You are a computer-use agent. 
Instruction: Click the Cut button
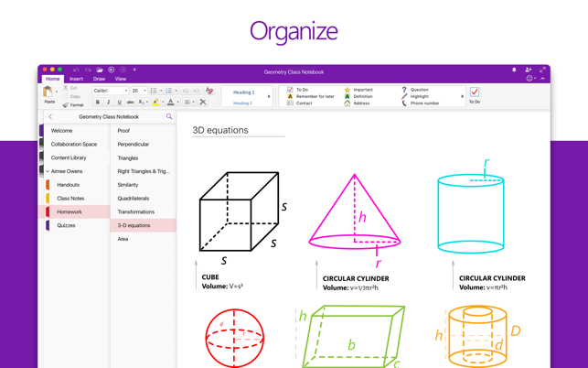coord(70,88)
